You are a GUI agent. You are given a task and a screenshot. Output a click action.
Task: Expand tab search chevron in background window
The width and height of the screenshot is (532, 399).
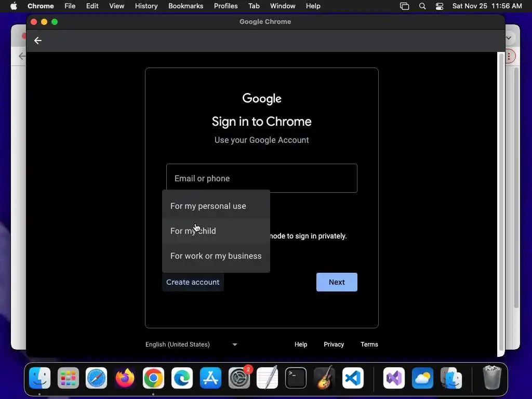click(509, 37)
